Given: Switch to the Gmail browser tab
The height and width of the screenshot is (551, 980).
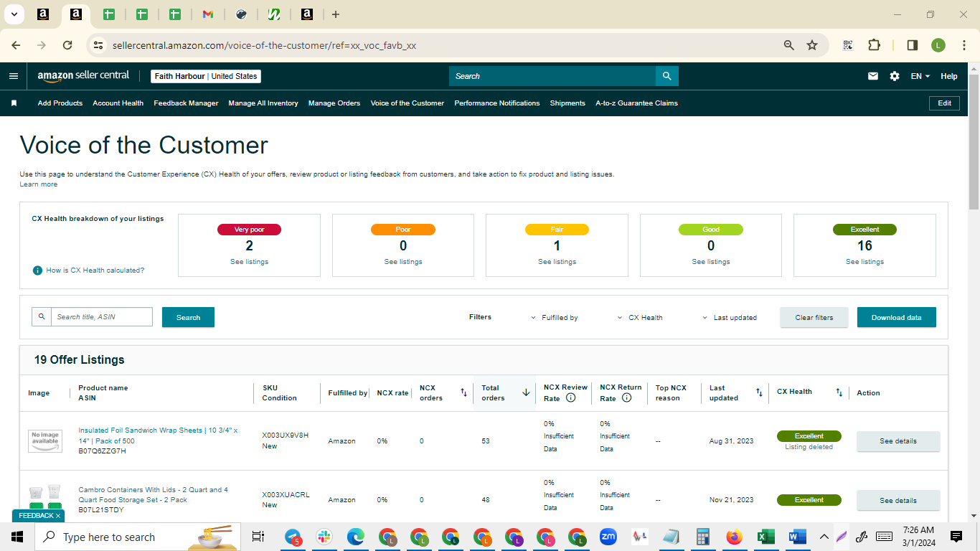Looking at the screenshot, I should [208, 14].
